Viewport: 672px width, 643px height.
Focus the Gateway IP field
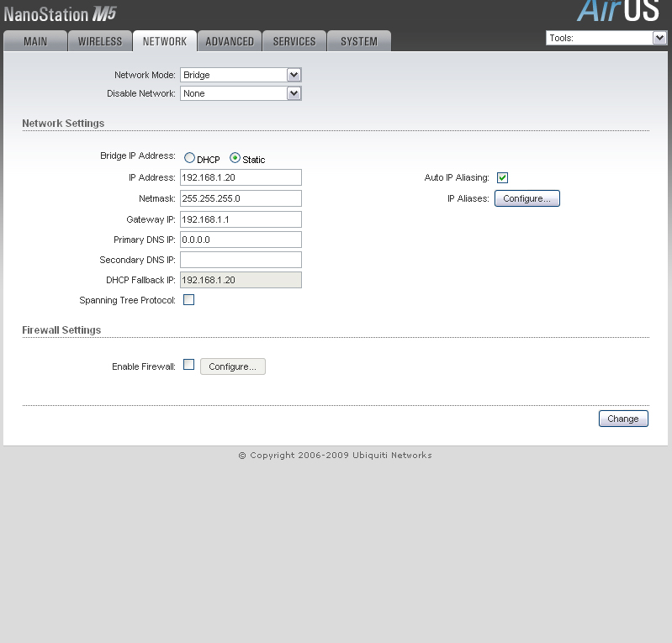coord(241,219)
